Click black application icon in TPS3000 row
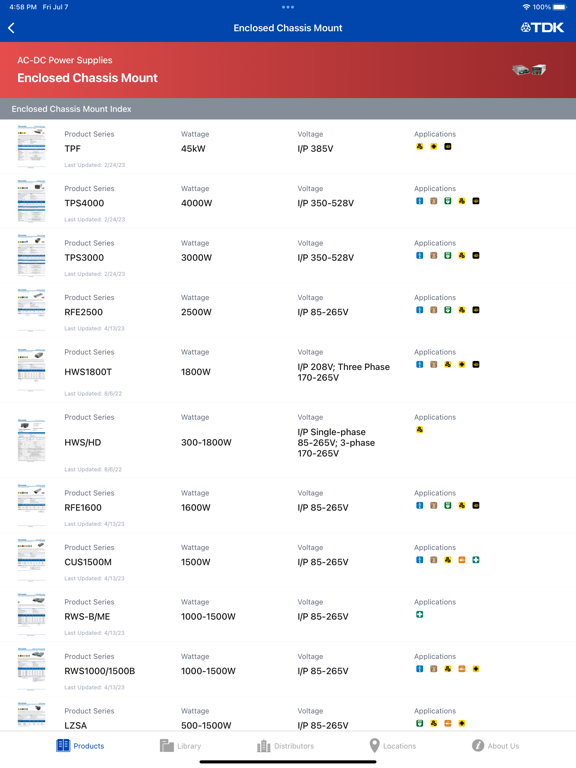576x768 pixels. pos(476,255)
